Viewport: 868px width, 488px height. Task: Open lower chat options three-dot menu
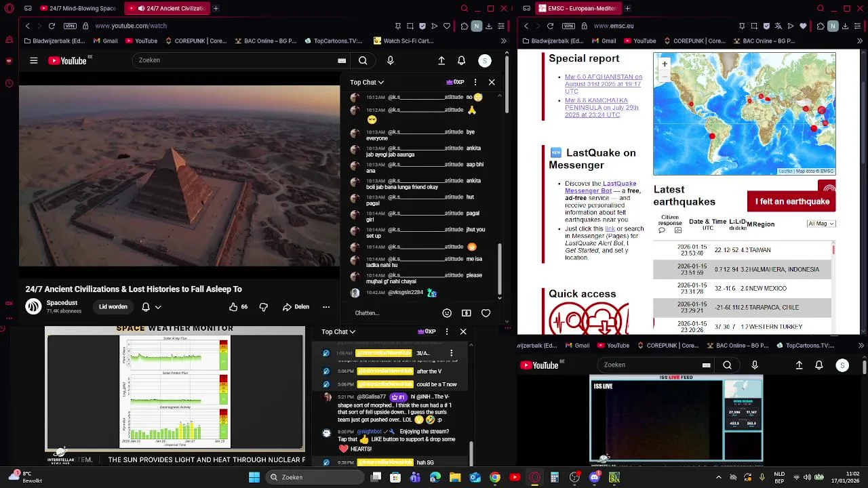point(446,331)
